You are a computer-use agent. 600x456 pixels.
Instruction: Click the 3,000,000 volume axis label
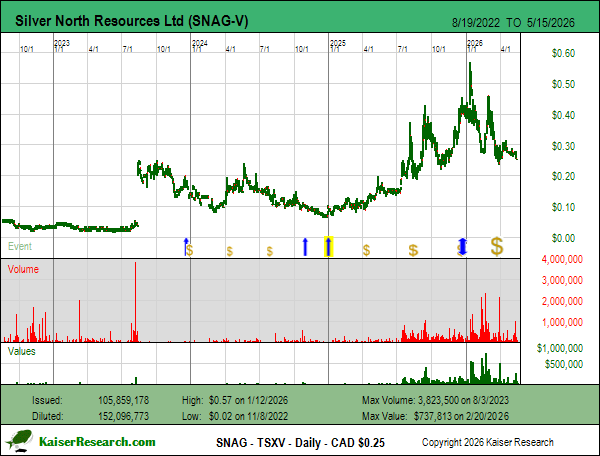[x=562, y=280]
